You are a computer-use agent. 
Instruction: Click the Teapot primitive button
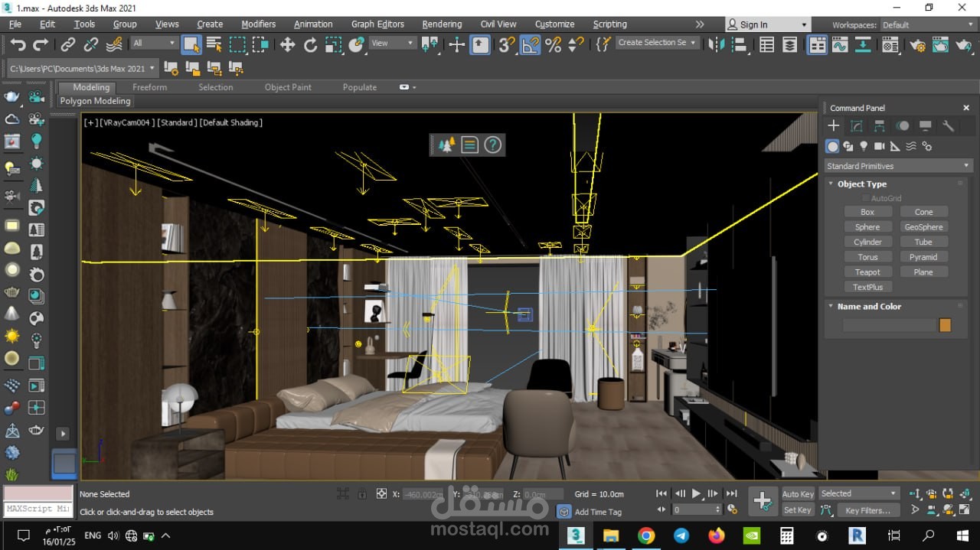pos(867,272)
